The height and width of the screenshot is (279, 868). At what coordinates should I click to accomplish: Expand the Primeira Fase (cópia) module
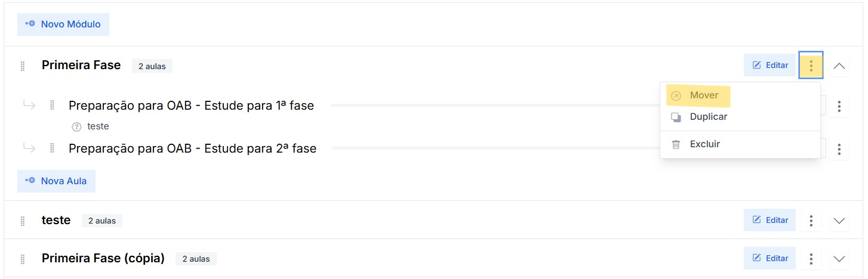click(x=839, y=259)
